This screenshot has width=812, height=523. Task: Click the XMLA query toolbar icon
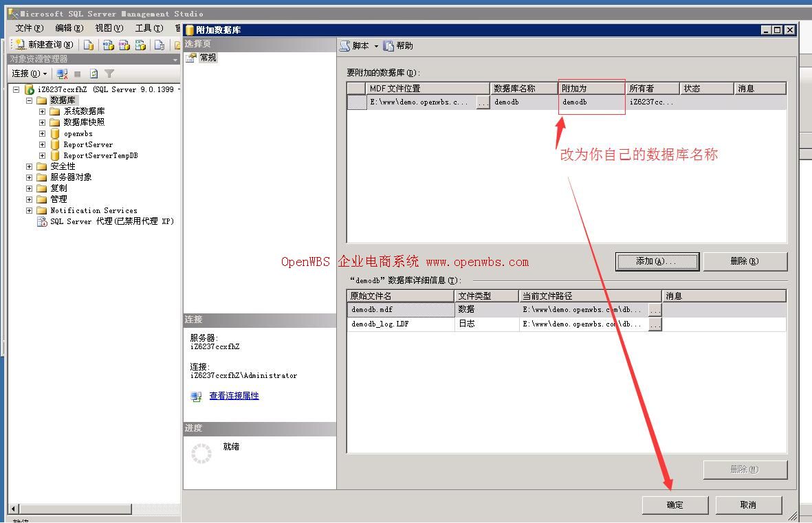point(140,45)
